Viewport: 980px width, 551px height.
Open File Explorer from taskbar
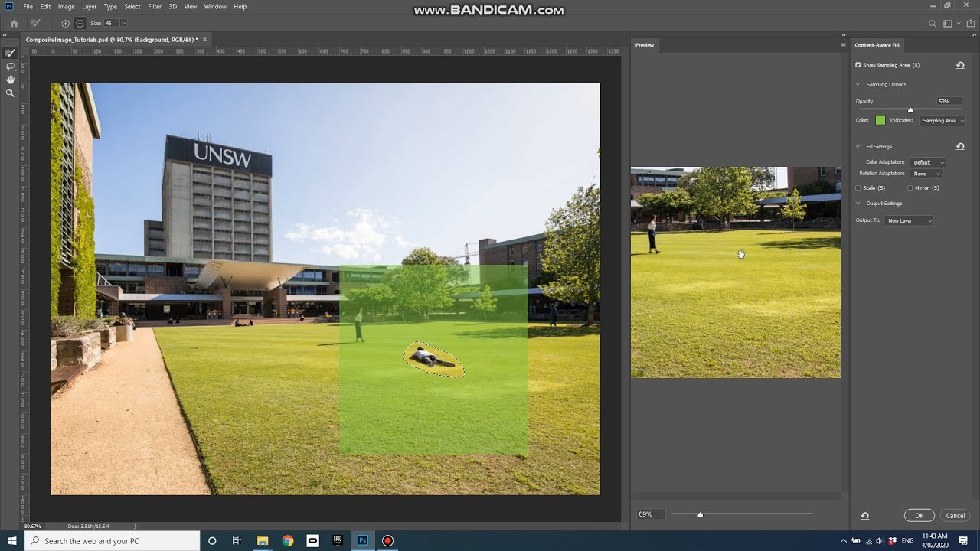point(263,540)
